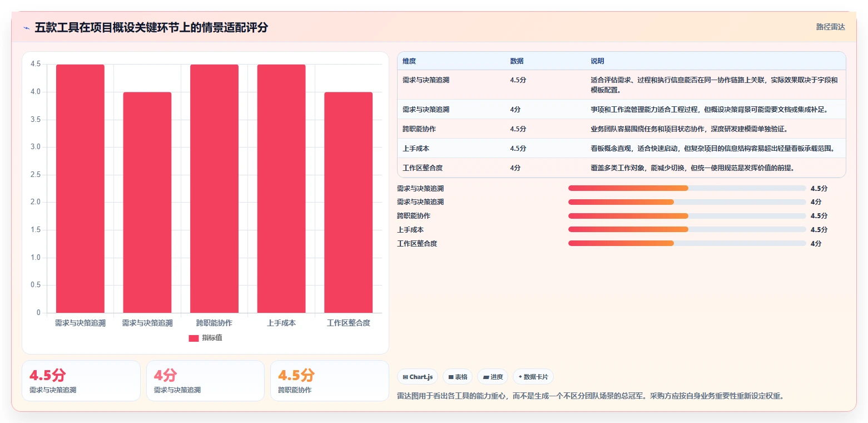Click the 工作区整合度 label beside its progress bar
The height and width of the screenshot is (423, 868).
pyautogui.click(x=417, y=243)
